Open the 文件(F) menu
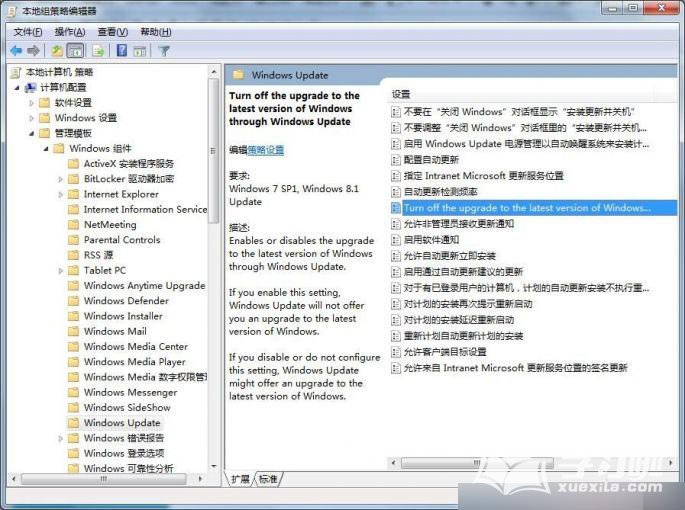This screenshot has height=510, width=685. tap(28, 32)
